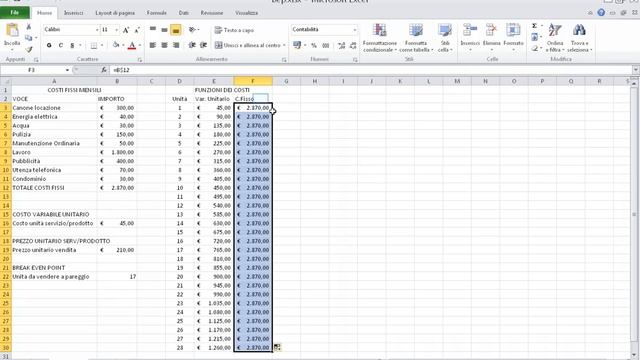
Task: Click the fill color bucket
Action: (x=116, y=45)
